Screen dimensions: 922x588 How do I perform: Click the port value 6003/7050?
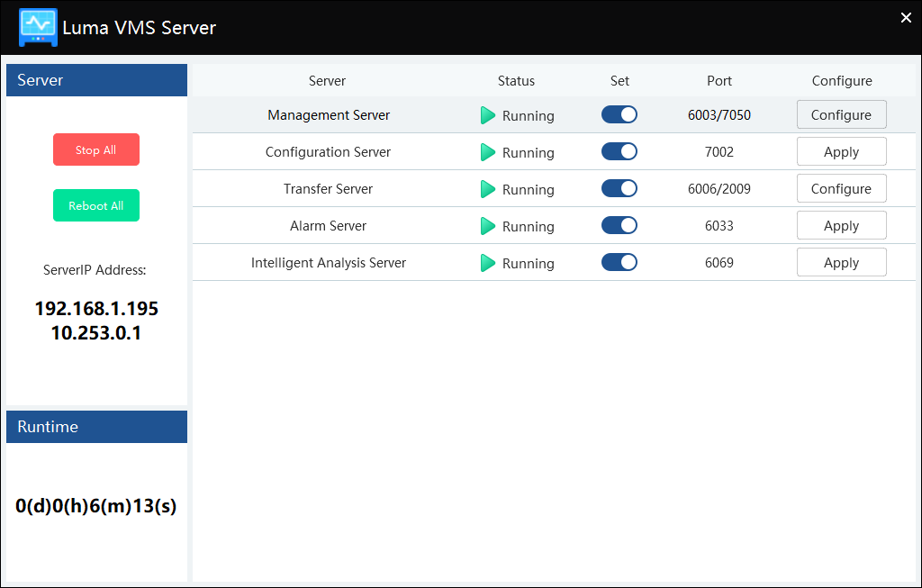pos(719,115)
